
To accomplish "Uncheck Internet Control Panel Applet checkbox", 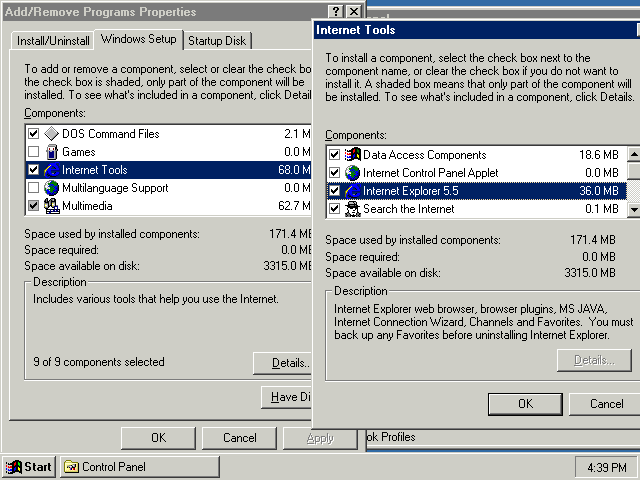I will tap(335, 173).
